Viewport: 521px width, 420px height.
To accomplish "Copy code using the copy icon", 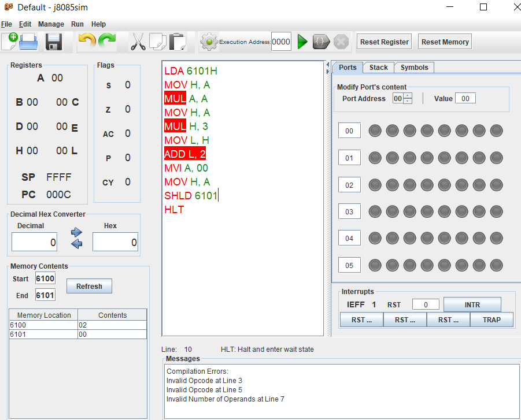I will (x=157, y=41).
